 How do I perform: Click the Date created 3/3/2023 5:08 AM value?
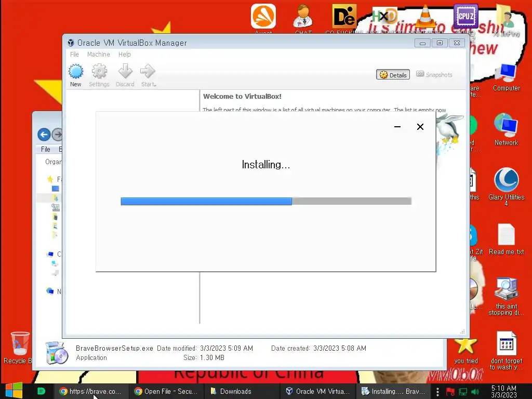pos(340,349)
